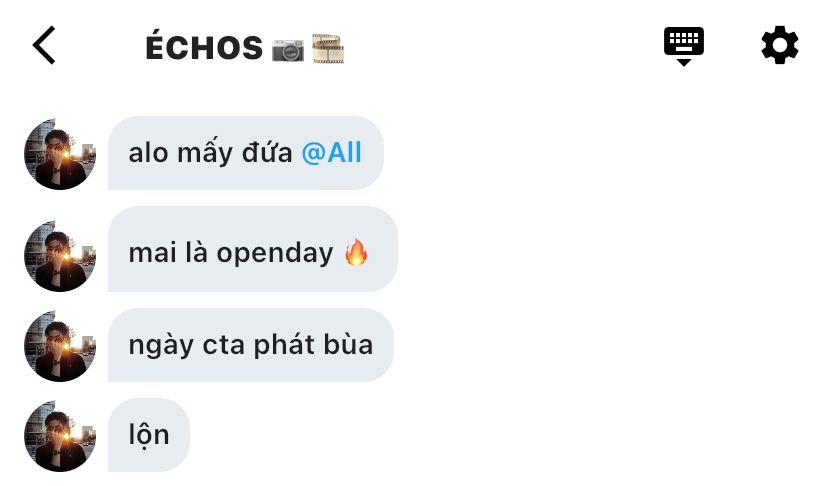Tap the fire emoji in openday message
Image resolution: width=828 pixels, height=486 pixels.
tap(356, 252)
